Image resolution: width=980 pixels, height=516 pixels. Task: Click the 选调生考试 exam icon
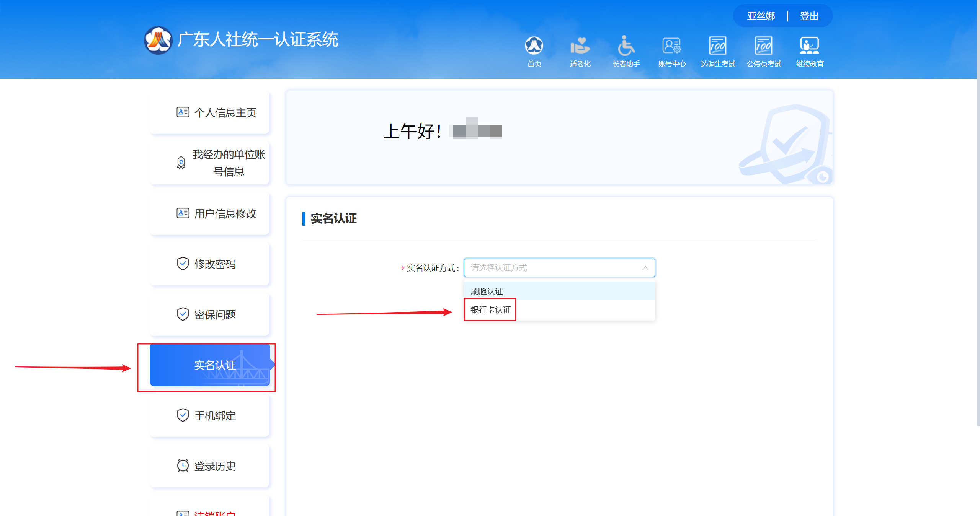718,46
